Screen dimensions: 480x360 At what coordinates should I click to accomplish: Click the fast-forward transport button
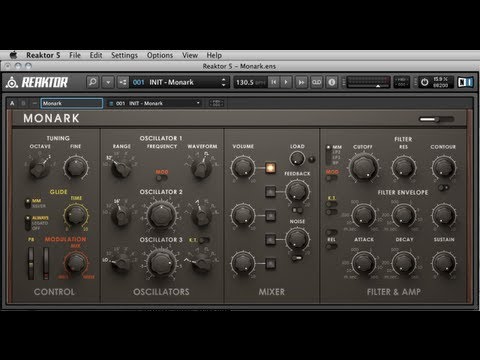click(x=301, y=82)
